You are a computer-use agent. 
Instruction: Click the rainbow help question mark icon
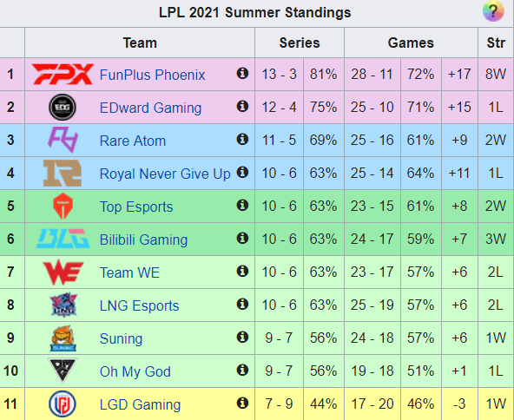[x=493, y=11]
